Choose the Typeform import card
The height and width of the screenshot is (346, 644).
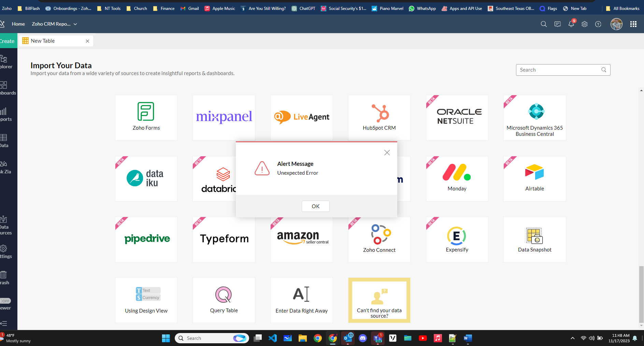(224, 240)
